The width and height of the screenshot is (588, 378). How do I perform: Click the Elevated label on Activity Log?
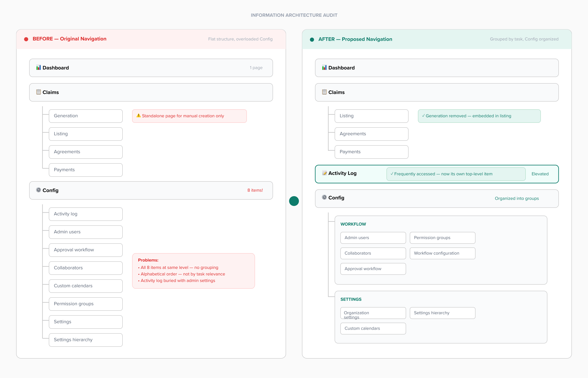540,174
